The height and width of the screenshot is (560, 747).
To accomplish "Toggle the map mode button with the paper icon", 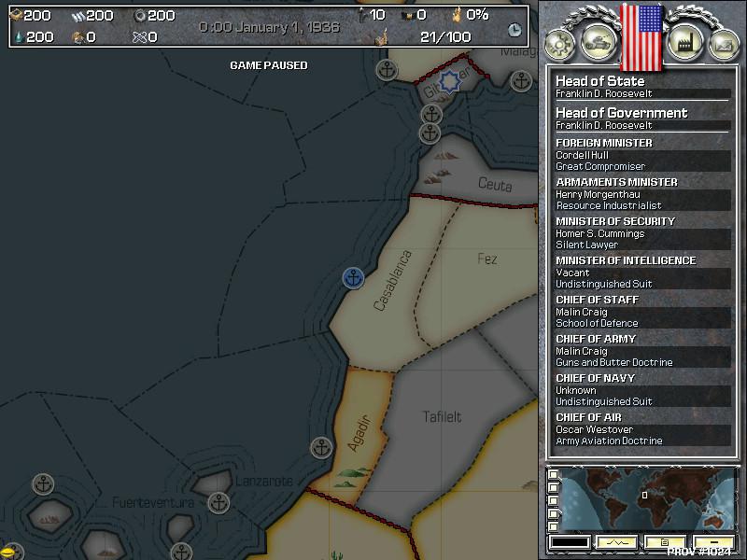I will point(666,541).
